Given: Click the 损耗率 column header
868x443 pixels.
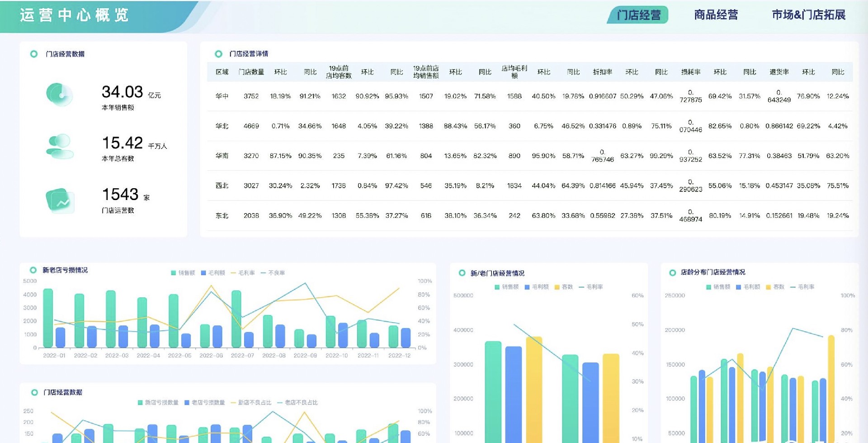Looking at the screenshot, I should [691, 72].
